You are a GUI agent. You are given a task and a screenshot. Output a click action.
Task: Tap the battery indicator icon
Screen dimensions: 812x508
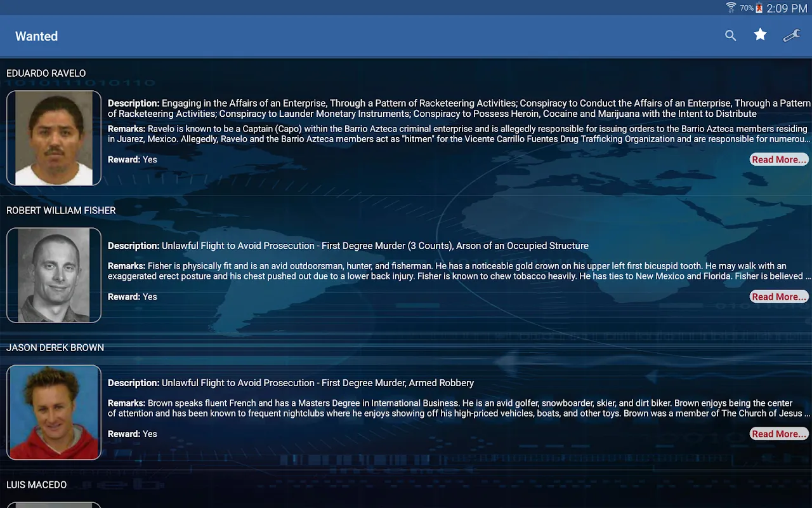(759, 8)
